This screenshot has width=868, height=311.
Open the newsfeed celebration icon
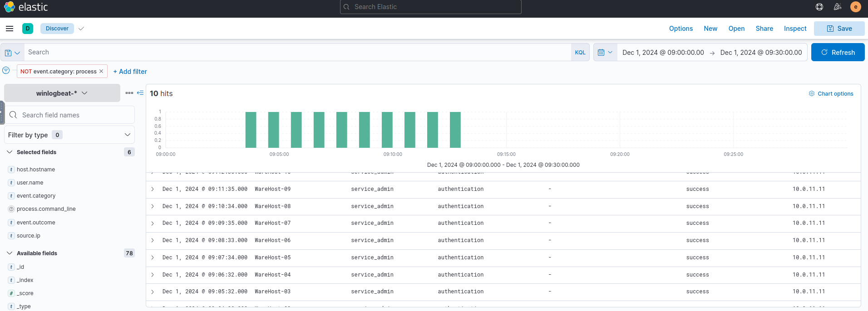838,7
